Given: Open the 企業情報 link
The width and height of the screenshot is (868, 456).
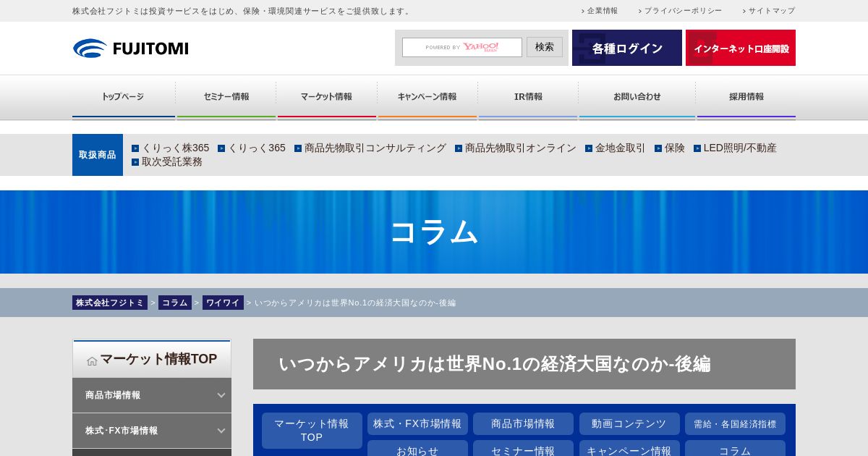Looking at the screenshot, I should point(600,11).
